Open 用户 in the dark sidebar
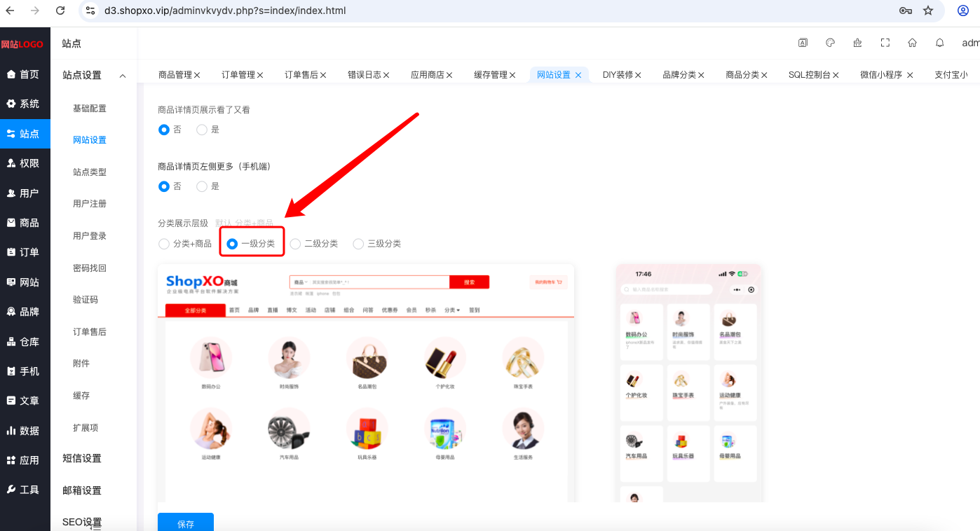 25,193
